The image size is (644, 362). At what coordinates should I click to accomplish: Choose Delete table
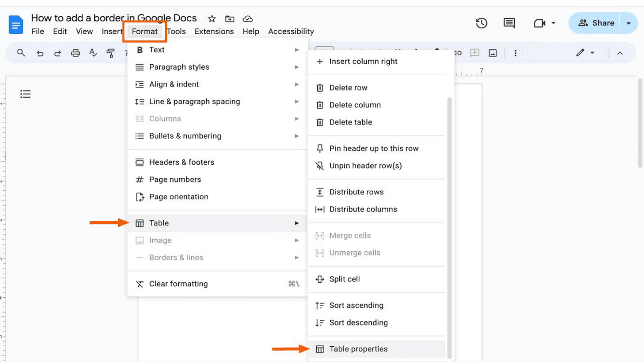377,122
